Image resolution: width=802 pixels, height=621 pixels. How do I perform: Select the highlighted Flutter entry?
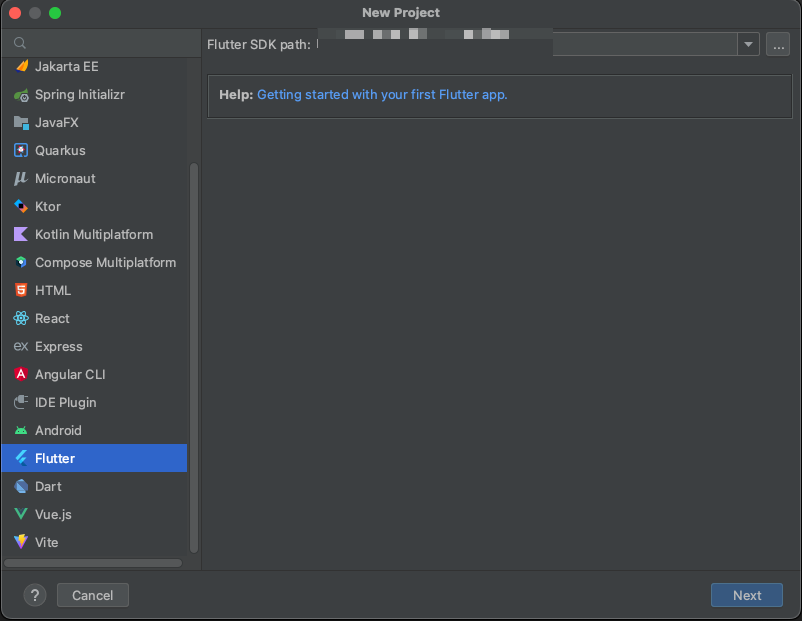pos(95,458)
